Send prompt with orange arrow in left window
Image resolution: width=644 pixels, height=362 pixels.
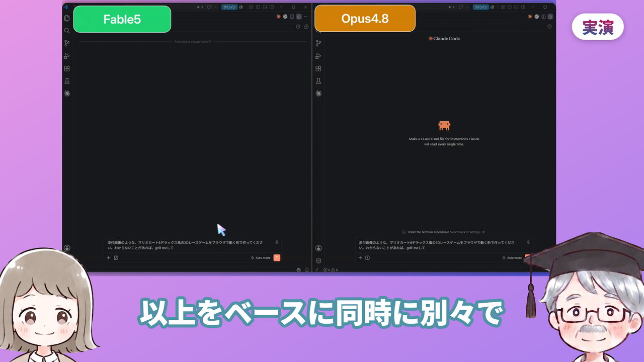click(x=277, y=258)
